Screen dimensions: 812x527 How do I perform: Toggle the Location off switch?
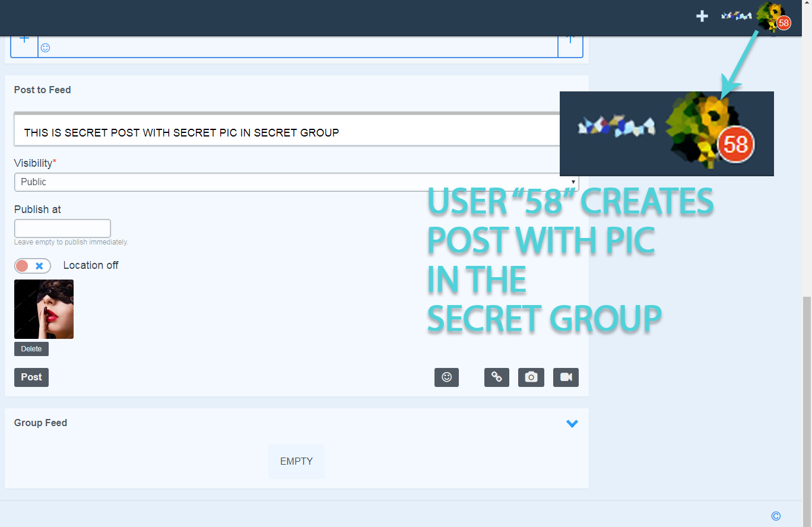[x=33, y=266]
